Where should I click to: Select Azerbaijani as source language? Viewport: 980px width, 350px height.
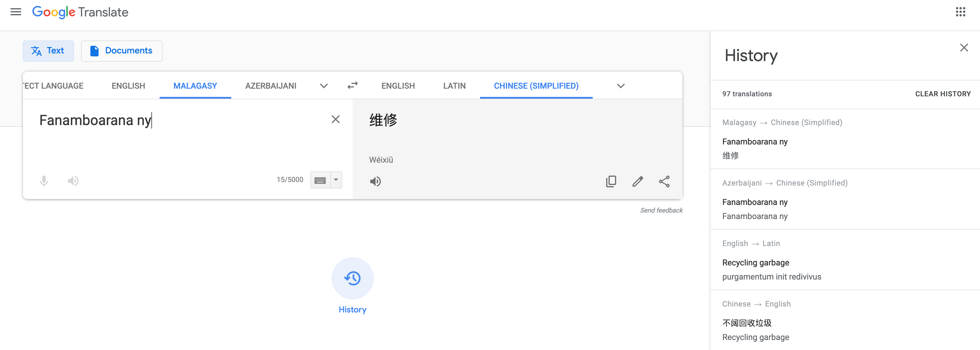tap(271, 86)
